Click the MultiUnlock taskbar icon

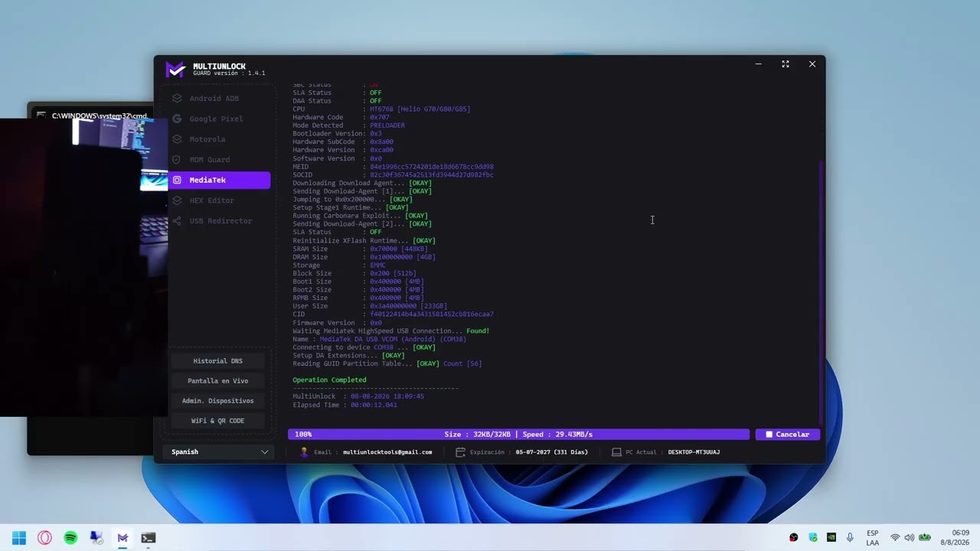(x=122, y=538)
